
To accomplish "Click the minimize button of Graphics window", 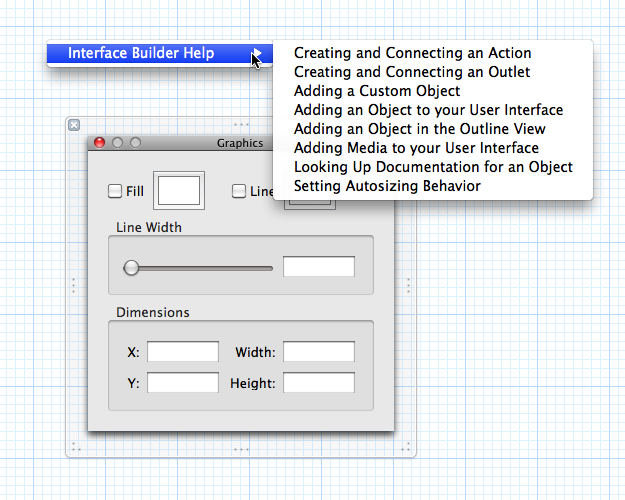I will click(117, 143).
